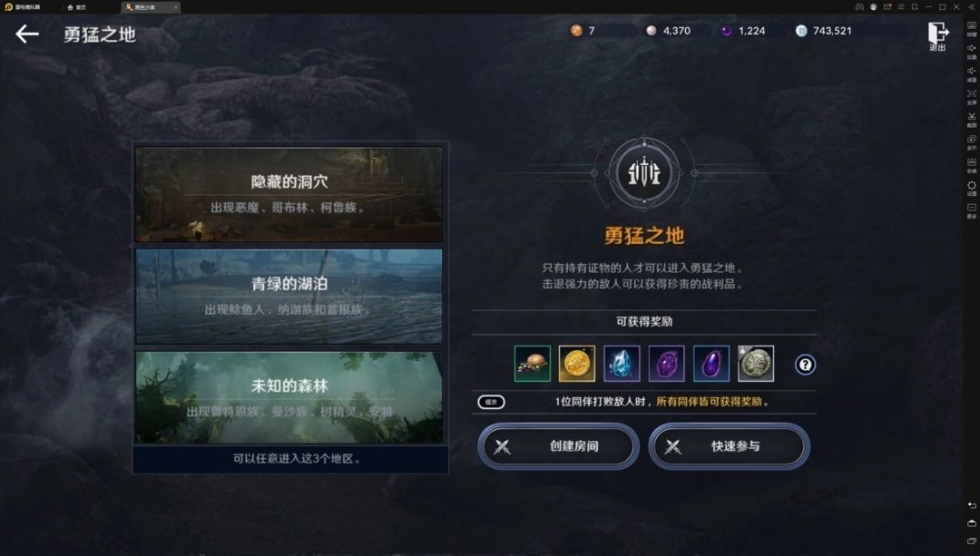Click the emulator volume up icon
Image resolution: width=980 pixels, height=556 pixels.
point(971,51)
